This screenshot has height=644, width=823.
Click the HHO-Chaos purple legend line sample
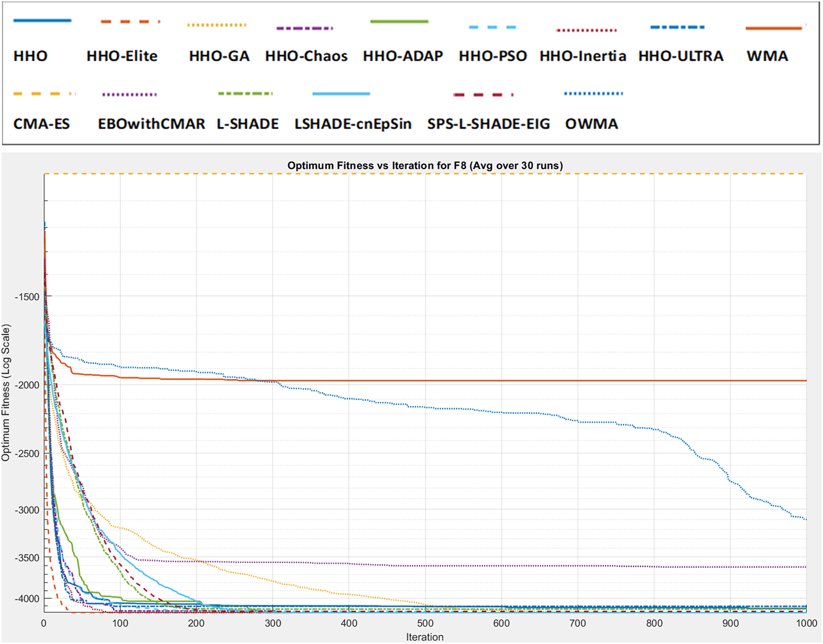305,28
